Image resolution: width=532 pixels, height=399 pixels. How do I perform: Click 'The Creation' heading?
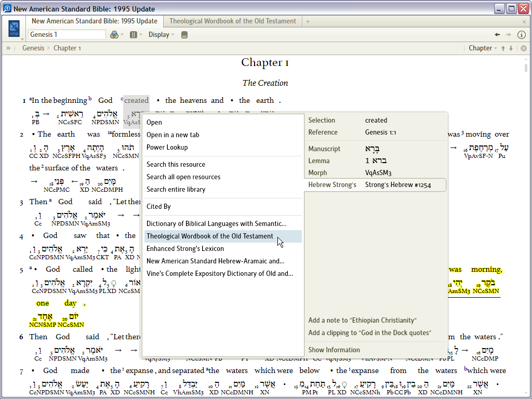coord(265,83)
